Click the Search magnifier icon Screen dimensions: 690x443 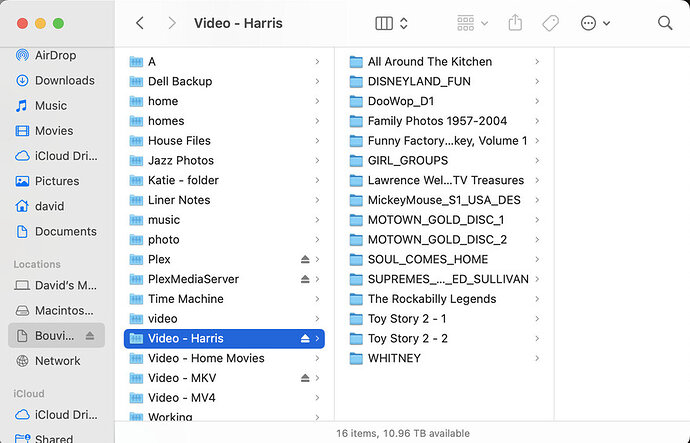pyautogui.click(x=665, y=23)
